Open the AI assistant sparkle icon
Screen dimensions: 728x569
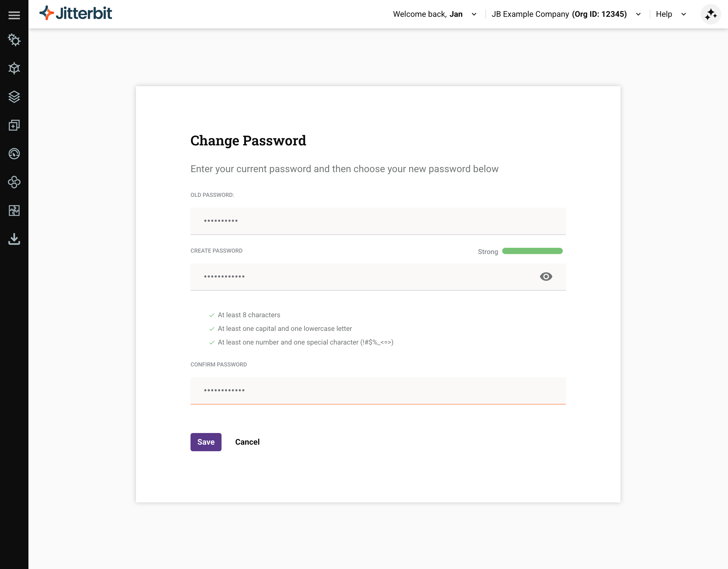[x=711, y=14]
